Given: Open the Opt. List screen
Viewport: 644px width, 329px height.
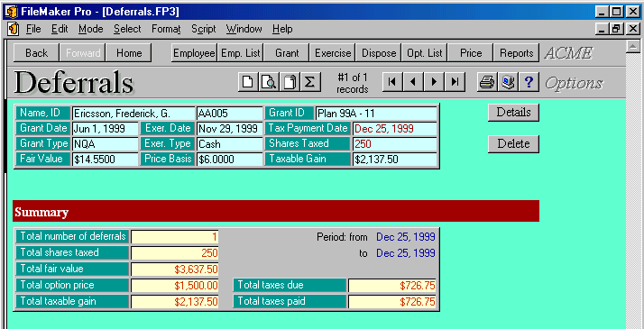Looking at the screenshot, I should tap(425, 53).
